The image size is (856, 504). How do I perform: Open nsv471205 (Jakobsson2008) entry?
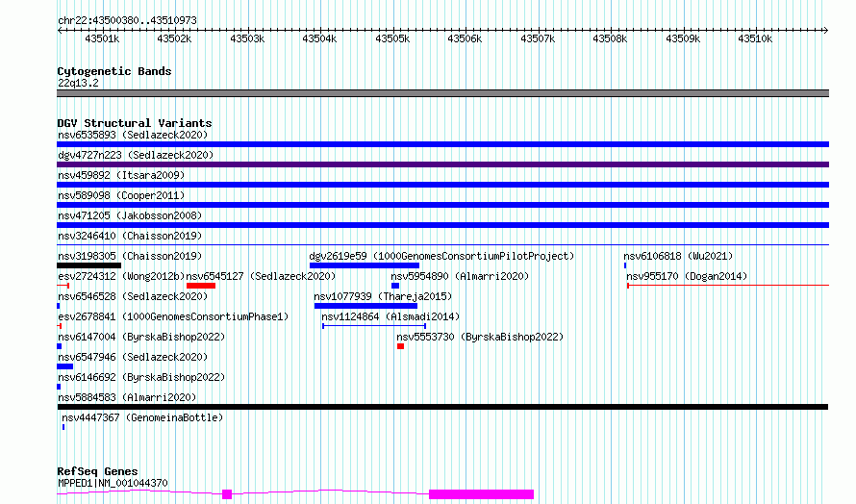pyautogui.click(x=130, y=215)
